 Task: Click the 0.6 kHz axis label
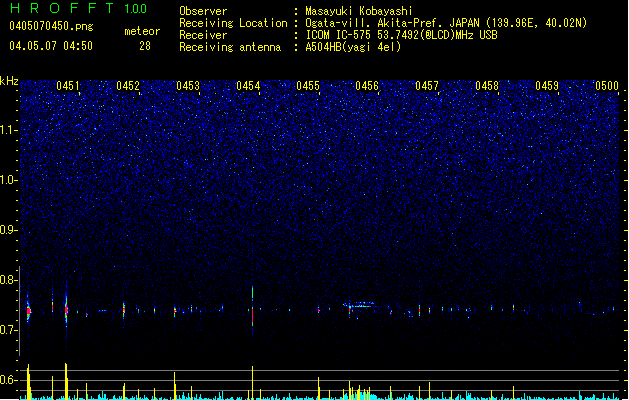tap(8, 380)
